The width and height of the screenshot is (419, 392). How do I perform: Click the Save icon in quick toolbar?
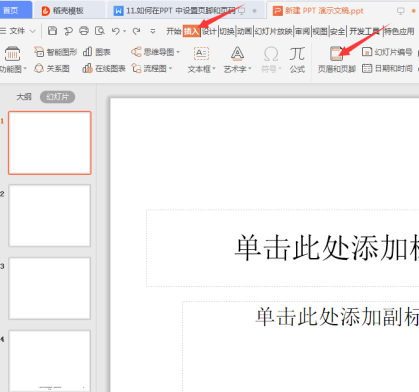[x=52, y=31]
